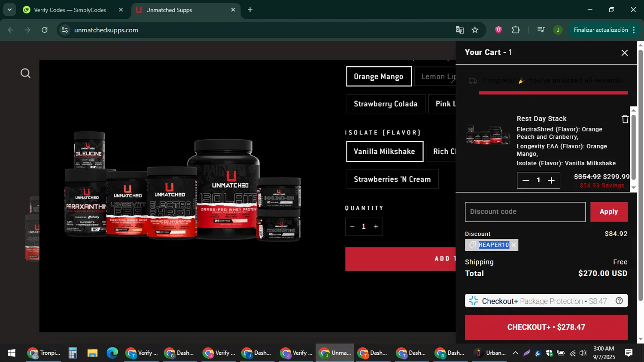Select Vanilla Milkshake isolate flavor
The height and width of the screenshot is (362, 644).
pos(385,152)
